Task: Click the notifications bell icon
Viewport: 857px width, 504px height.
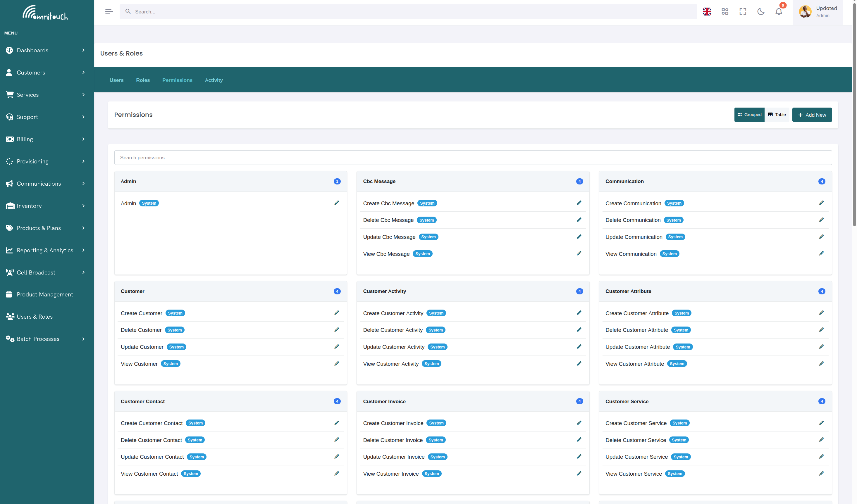Action: [x=779, y=11]
